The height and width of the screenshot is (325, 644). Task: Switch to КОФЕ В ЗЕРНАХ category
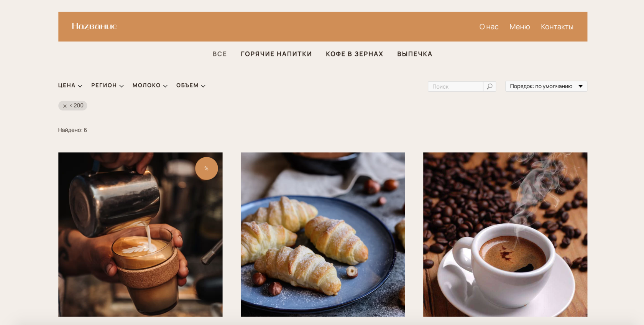coord(355,54)
